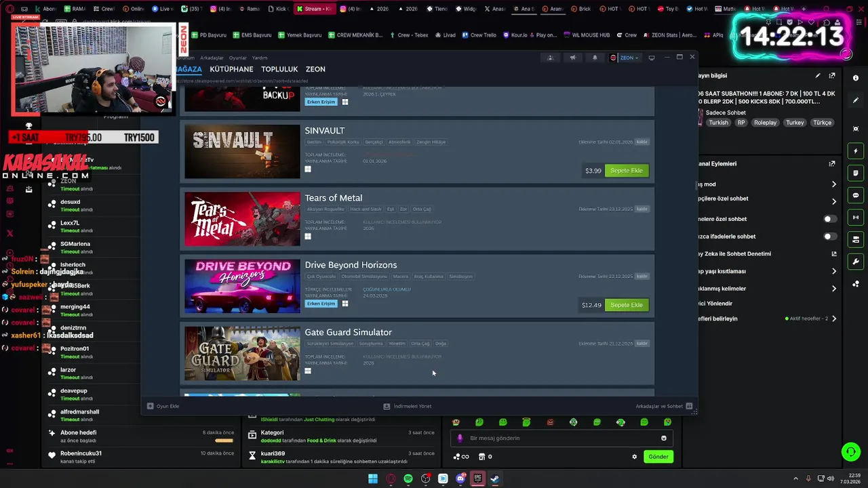
Task: Open Steam notifications bell icon
Action: tap(595, 58)
